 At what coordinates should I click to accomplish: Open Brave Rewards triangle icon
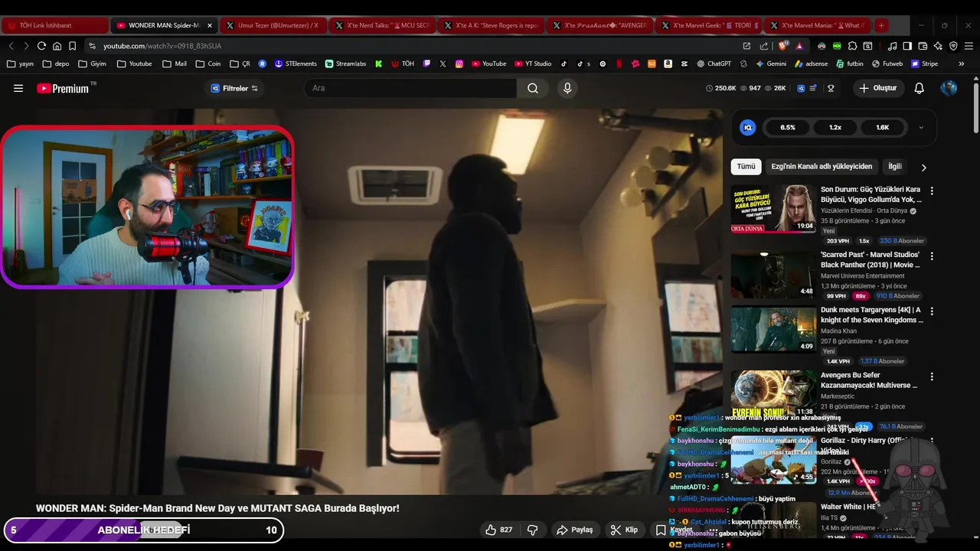(x=799, y=46)
